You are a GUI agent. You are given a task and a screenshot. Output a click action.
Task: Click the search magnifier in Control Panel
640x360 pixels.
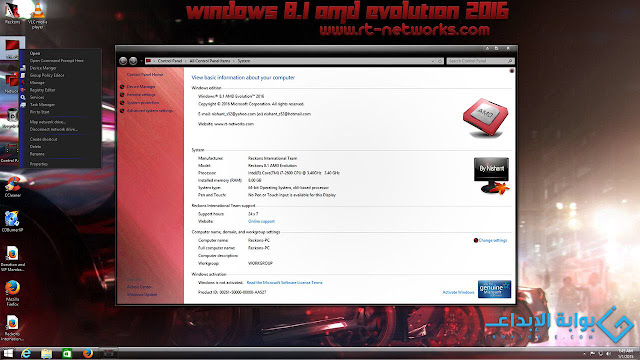point(510,61)
